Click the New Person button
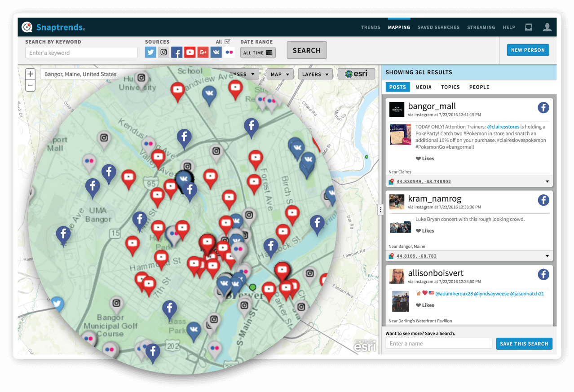The width and height of the screenshot is (574, 392). [528, 50]
